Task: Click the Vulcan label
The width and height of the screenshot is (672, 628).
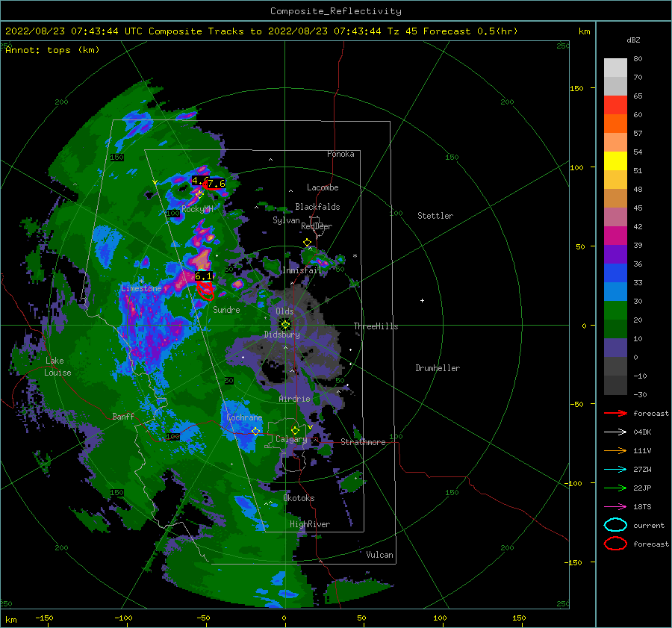Action: tap(379, 555)
